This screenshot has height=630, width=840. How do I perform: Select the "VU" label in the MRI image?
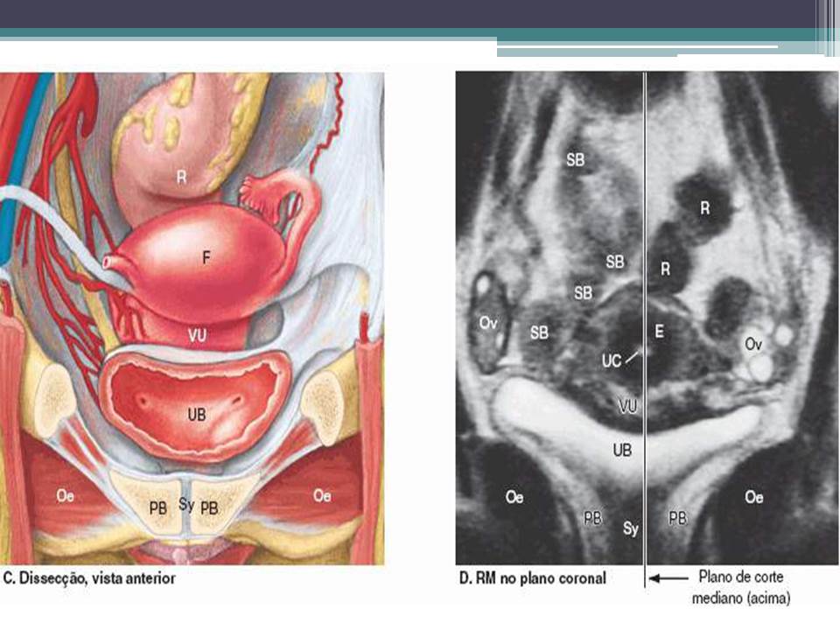coord(627,407)
